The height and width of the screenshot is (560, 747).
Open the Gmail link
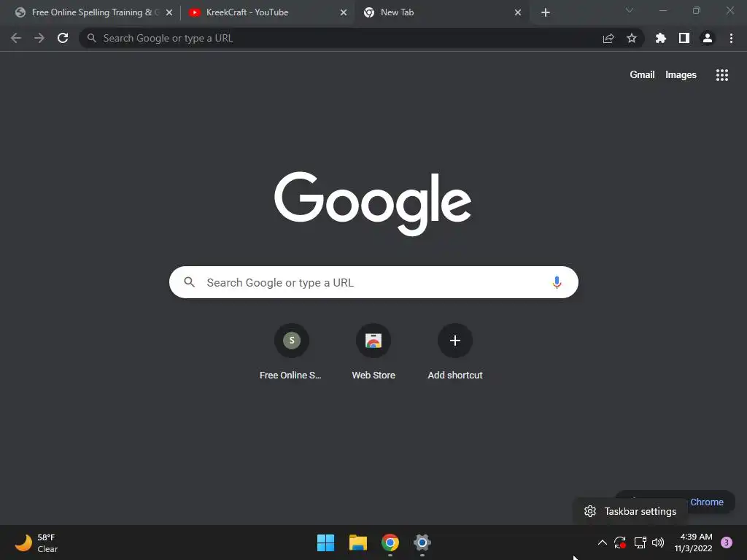642,75
